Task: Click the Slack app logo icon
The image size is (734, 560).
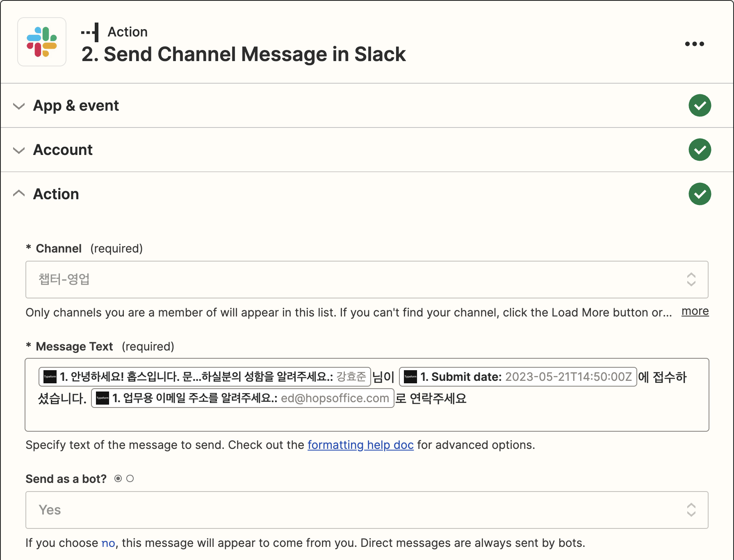Action: [x=42, y=42]
